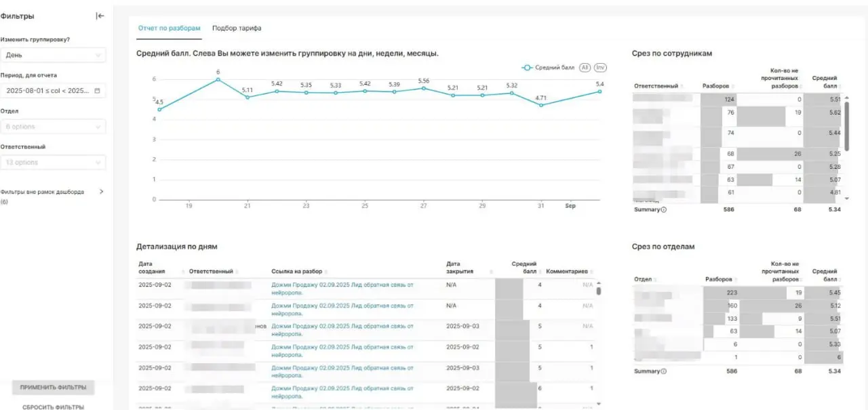Select the Отчет по разборам tab
Image resolution: width=868 pixels, height=410 pixels.
click(169, 28)
